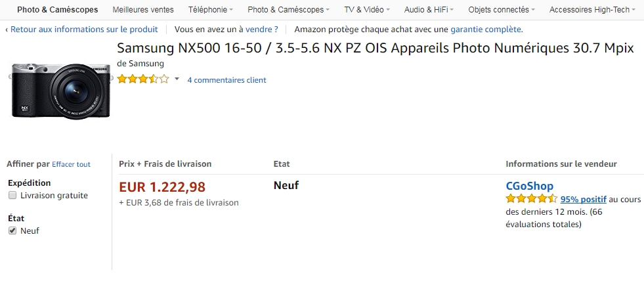Click the CGoShop seller star rating

tap(532, 199)
